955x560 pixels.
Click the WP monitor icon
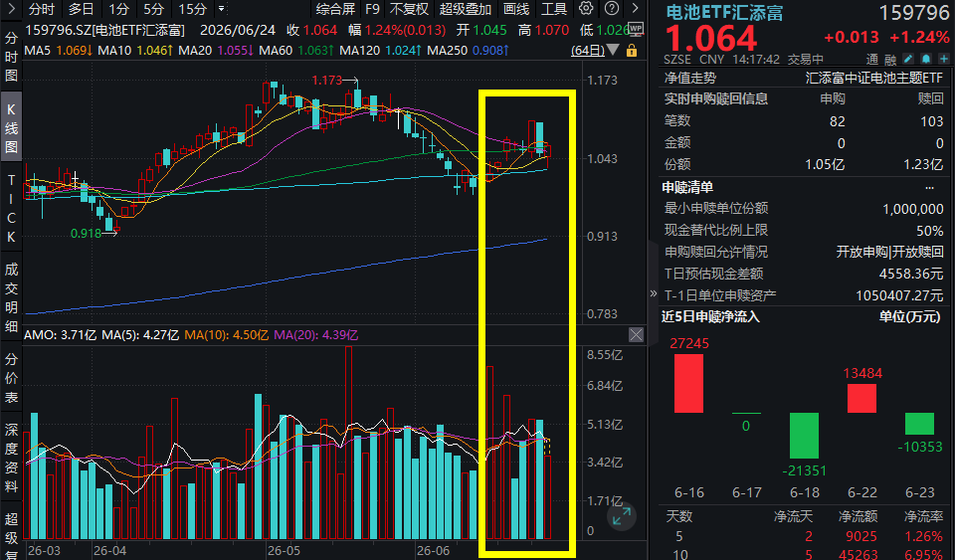tap(636, 29)
